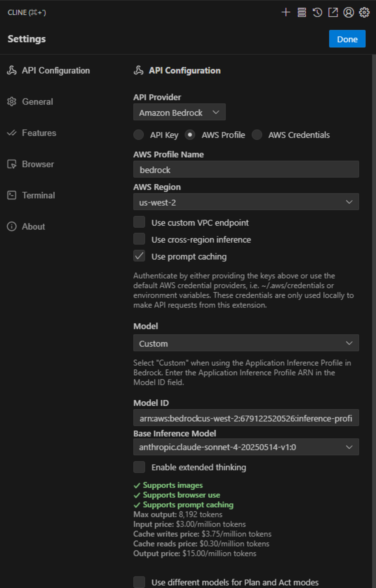Click the open-in-editor popout icon
376x588 pixels.
pos(333,12)
